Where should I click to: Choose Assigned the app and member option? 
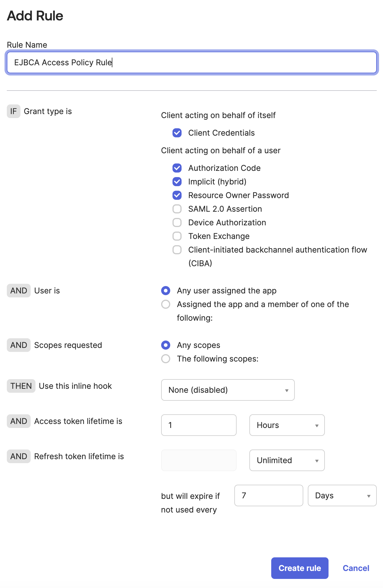point(166,304)
